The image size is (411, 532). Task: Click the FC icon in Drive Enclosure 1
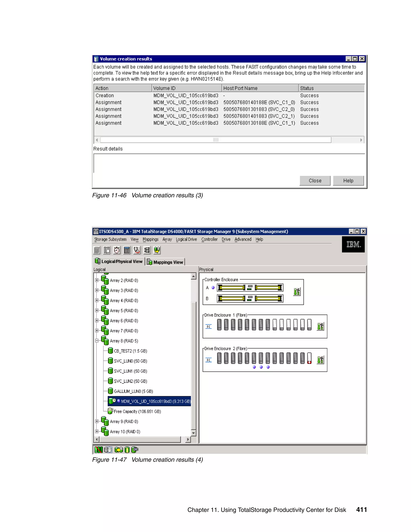209,327
